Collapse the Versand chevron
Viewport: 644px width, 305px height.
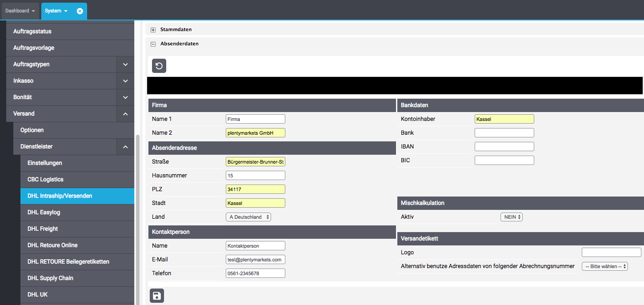tap(125, 114)
